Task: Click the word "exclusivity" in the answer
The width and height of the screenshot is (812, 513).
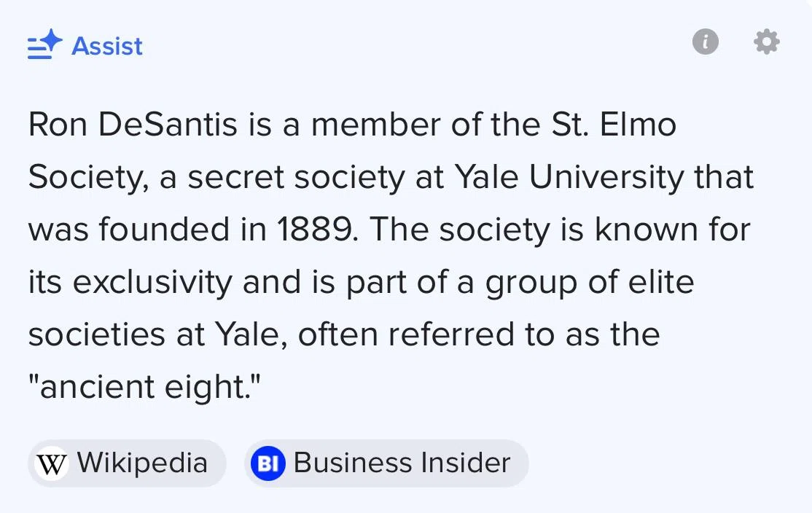Action: pos(152,282)
